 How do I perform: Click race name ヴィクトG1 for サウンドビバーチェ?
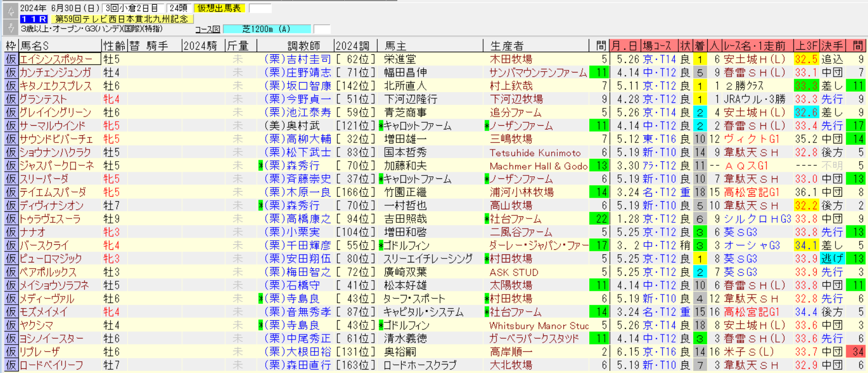tap(751, 139)
